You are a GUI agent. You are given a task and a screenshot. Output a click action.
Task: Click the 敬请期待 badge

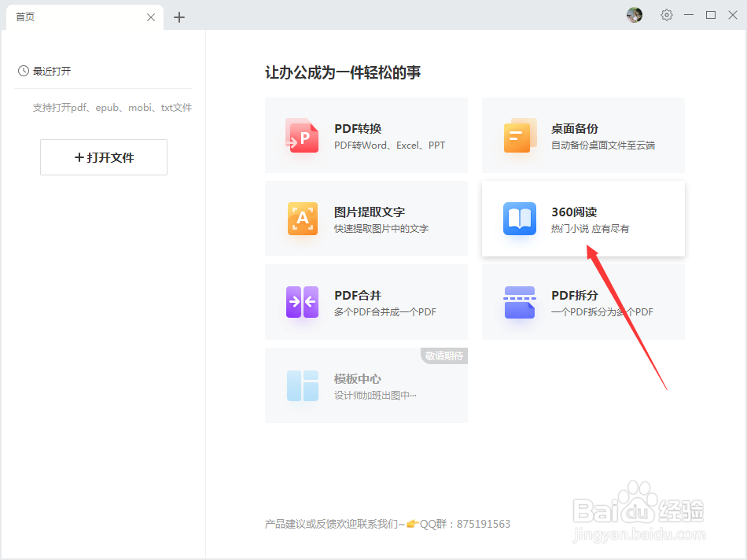point(444,356)
